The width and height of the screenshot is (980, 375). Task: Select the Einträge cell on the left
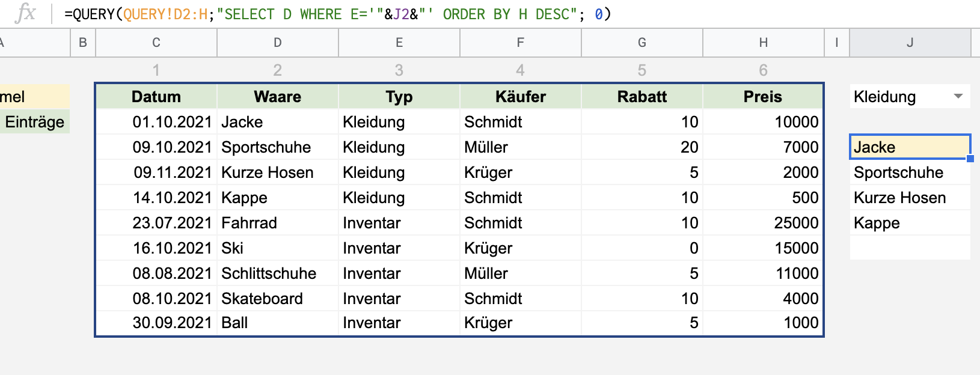tap(34, 122)
